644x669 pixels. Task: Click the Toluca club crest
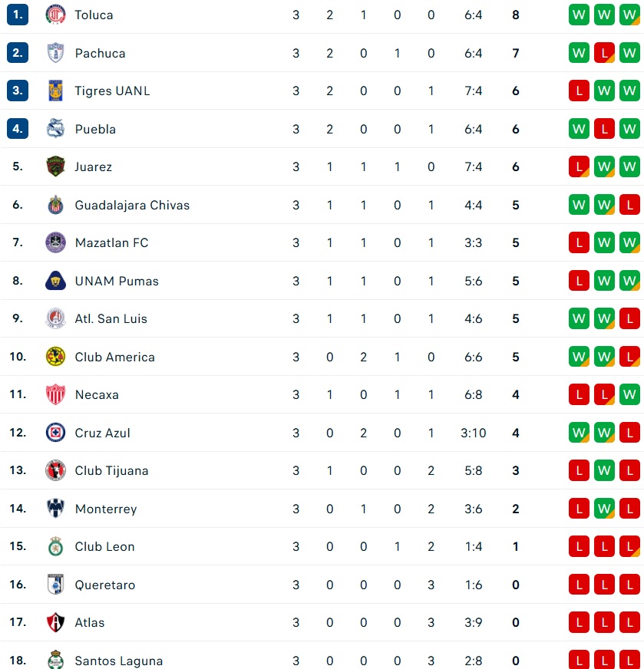(x=55, y=15)
